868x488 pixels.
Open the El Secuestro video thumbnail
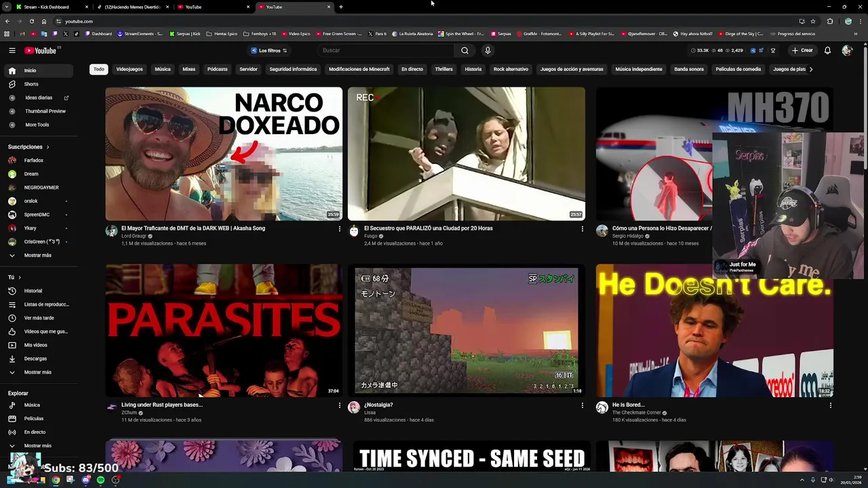[x=466, y=154]
